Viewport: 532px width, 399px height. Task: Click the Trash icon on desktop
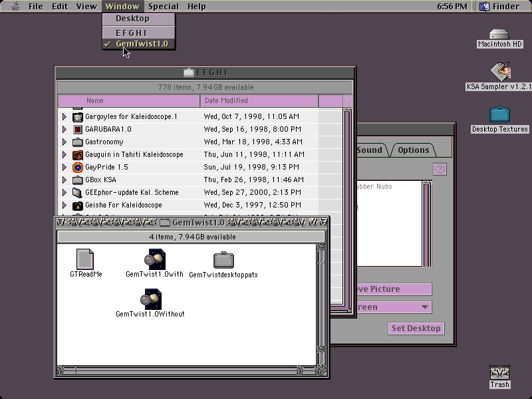499,372
